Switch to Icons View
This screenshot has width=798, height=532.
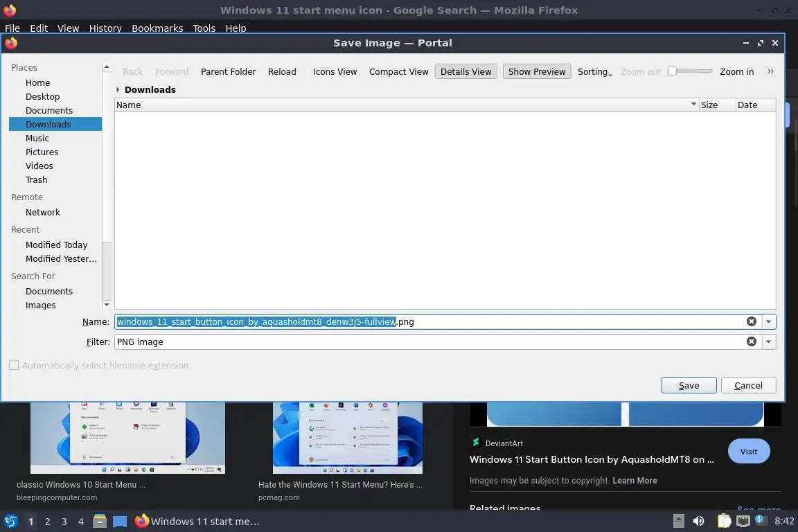click(335, 72)
